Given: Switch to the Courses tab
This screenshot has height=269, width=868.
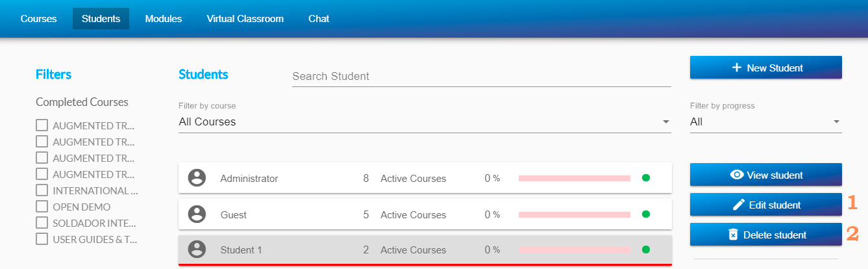Looking at the screenshot, I should click(38, 19).
